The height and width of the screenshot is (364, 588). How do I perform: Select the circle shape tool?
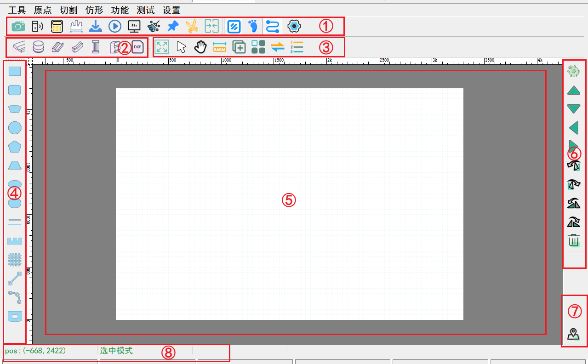15,127
